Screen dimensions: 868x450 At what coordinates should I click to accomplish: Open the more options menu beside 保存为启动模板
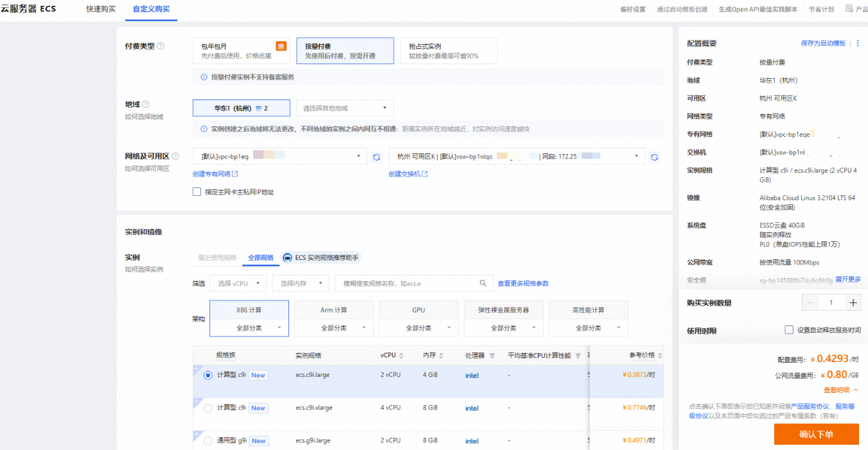tap(858, 43)
